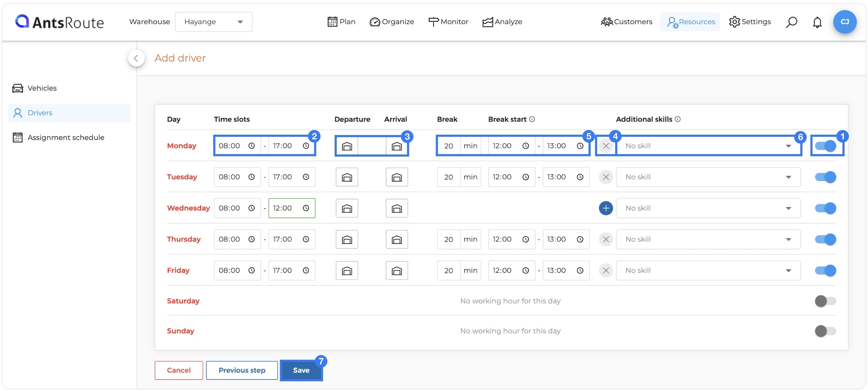
Task: Click Wednesday departure warehouse icon
Action: (x=347, y=208)
